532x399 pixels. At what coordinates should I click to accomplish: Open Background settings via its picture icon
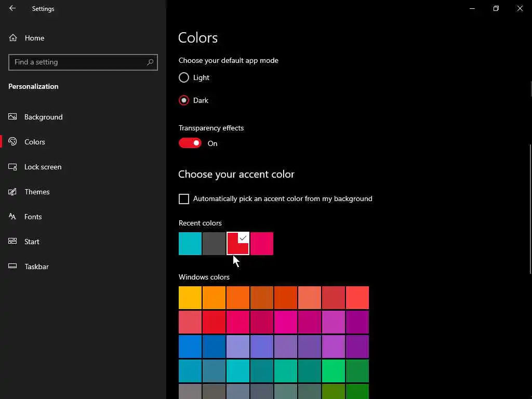pos(13,117)
